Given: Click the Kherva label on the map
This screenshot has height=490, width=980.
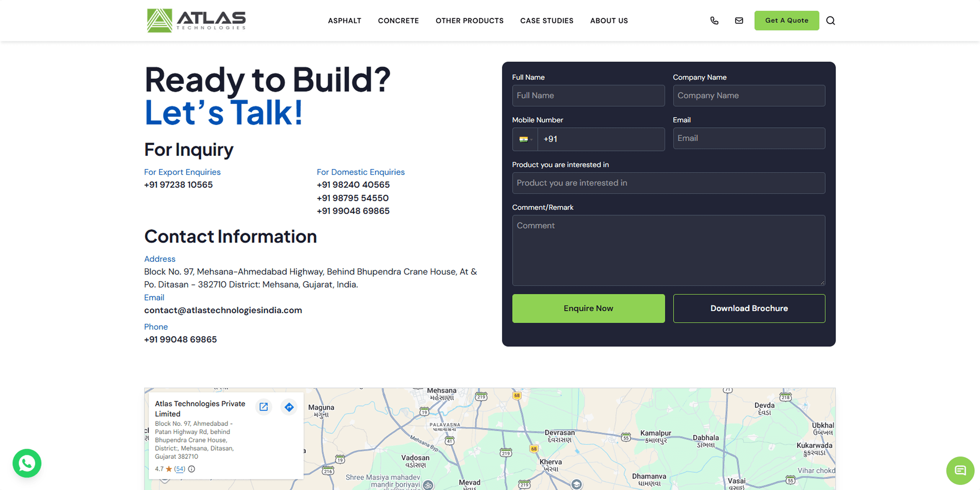Looking at the screenshot, I should 550,465.
